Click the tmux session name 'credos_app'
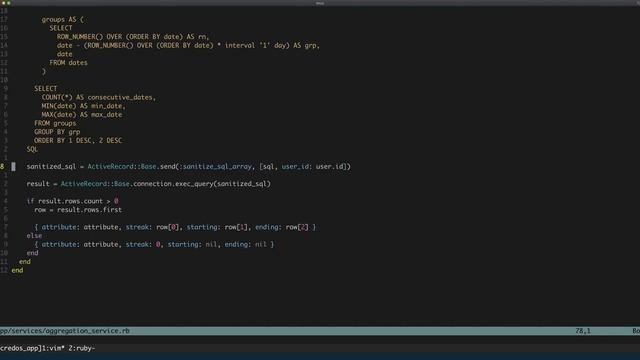Screen dimensions: 640x360 19,348
